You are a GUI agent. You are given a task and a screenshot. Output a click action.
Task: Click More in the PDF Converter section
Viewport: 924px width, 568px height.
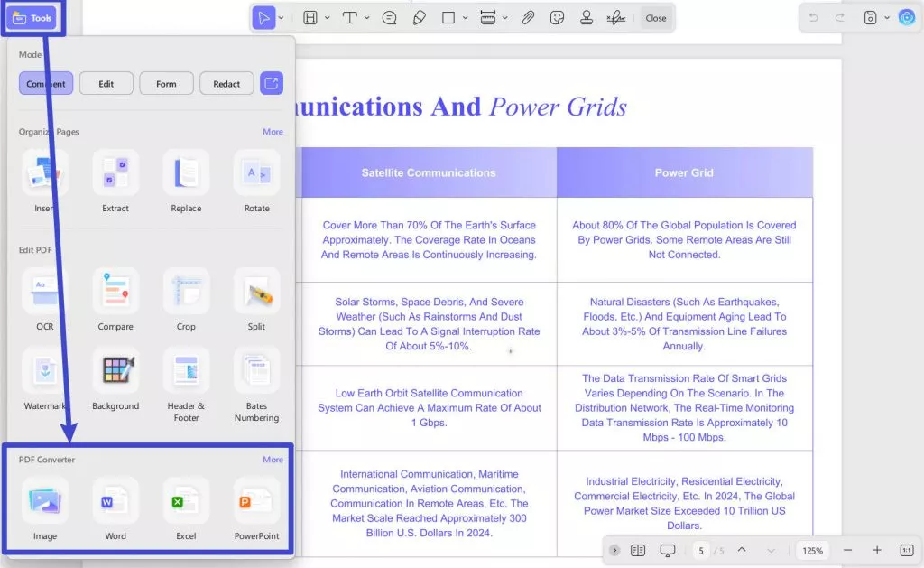(273, 459)
